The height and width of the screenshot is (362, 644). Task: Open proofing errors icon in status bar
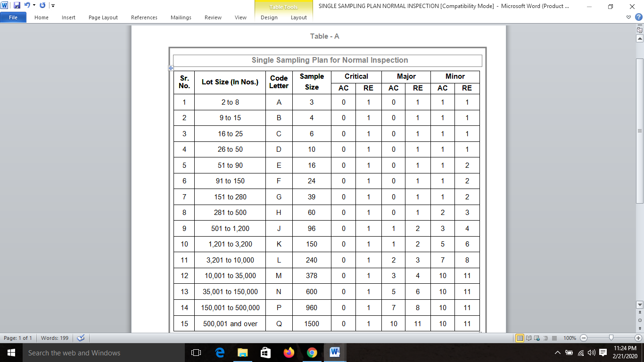(80, 338)
